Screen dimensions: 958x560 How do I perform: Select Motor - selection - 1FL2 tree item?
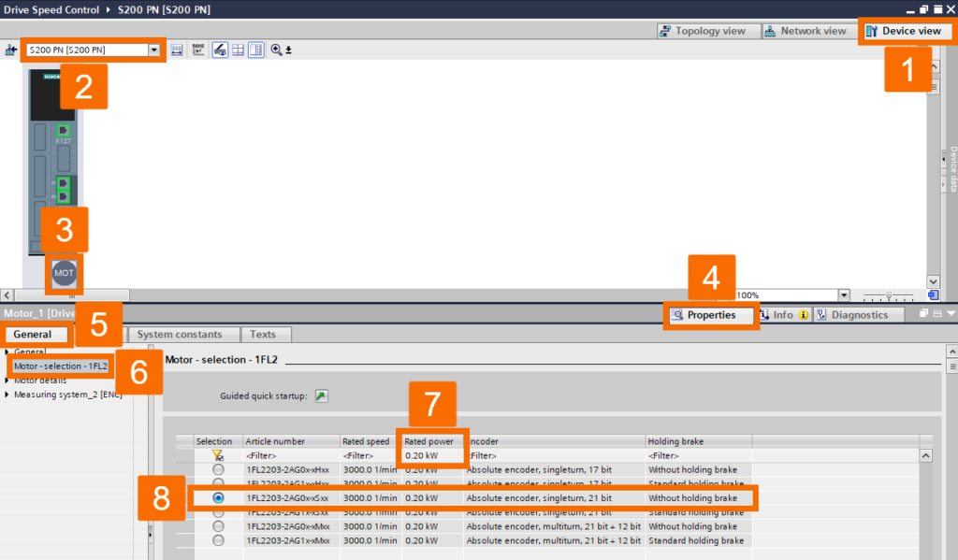click(61, 366)
